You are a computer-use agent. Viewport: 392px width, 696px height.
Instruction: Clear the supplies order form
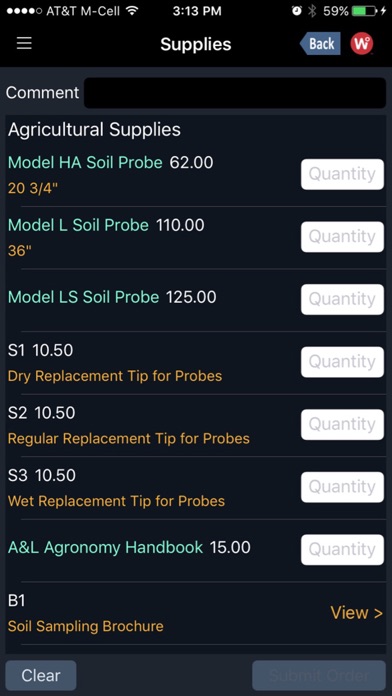[41, 675]
